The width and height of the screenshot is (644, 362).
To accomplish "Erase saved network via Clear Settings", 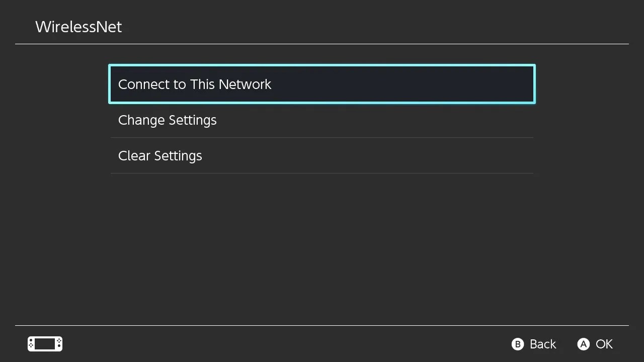I will pos(322,156).
